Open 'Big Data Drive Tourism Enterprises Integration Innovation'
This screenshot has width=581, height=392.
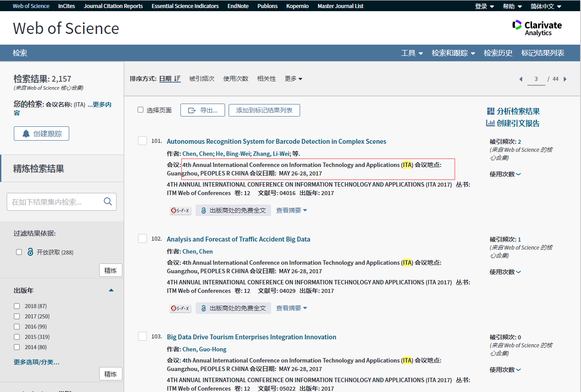pyautogui.click(x=251, y=337)
